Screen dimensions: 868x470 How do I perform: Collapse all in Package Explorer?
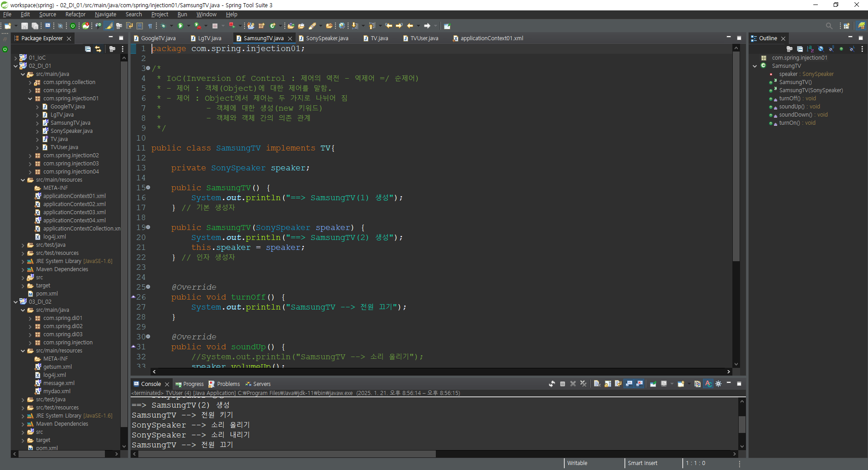(88, 49)
